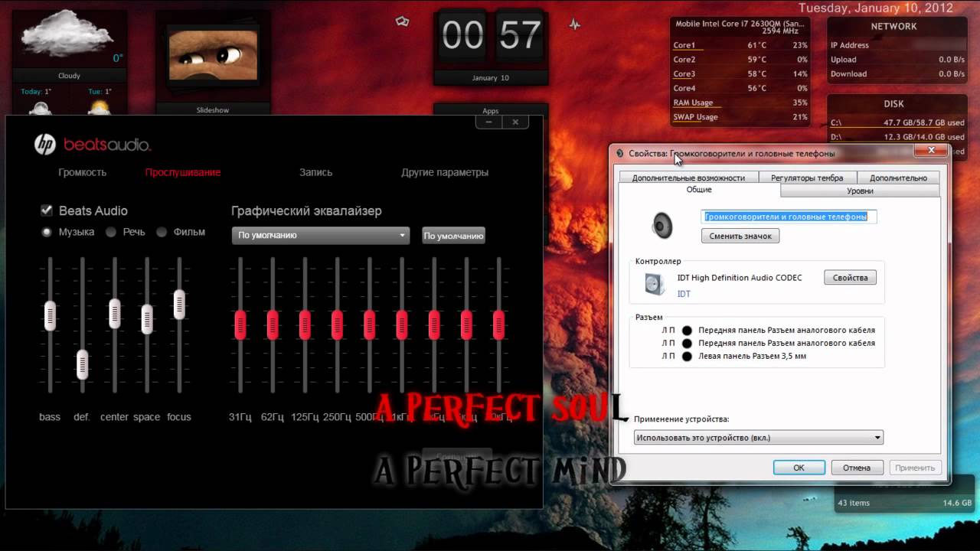The height and width of the screenshot is (551, 980).
Task: Click the HP logo in Beats Audio
Action: 45,145
